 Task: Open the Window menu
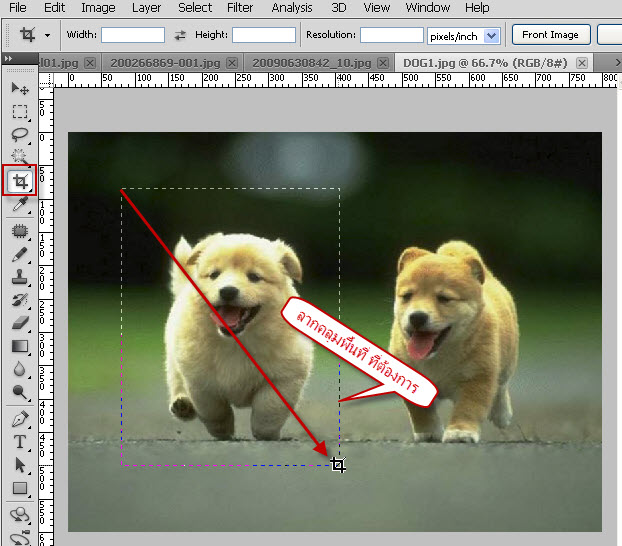tap(428, 8)
